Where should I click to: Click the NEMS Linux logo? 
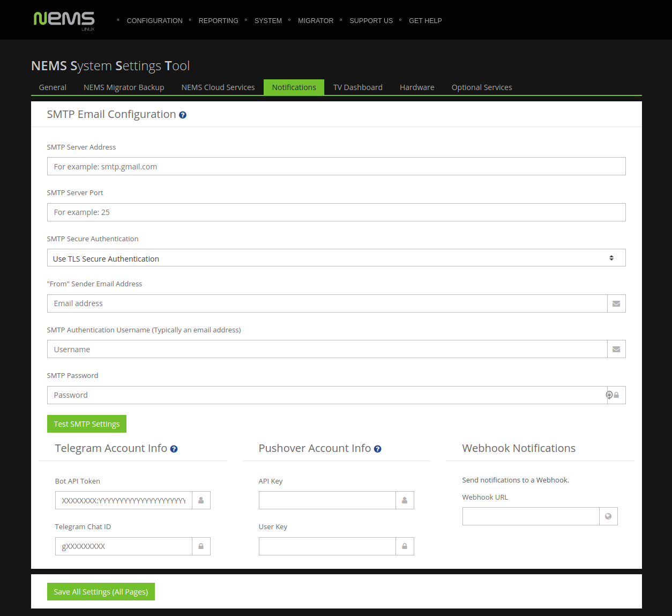pos(64,20)
